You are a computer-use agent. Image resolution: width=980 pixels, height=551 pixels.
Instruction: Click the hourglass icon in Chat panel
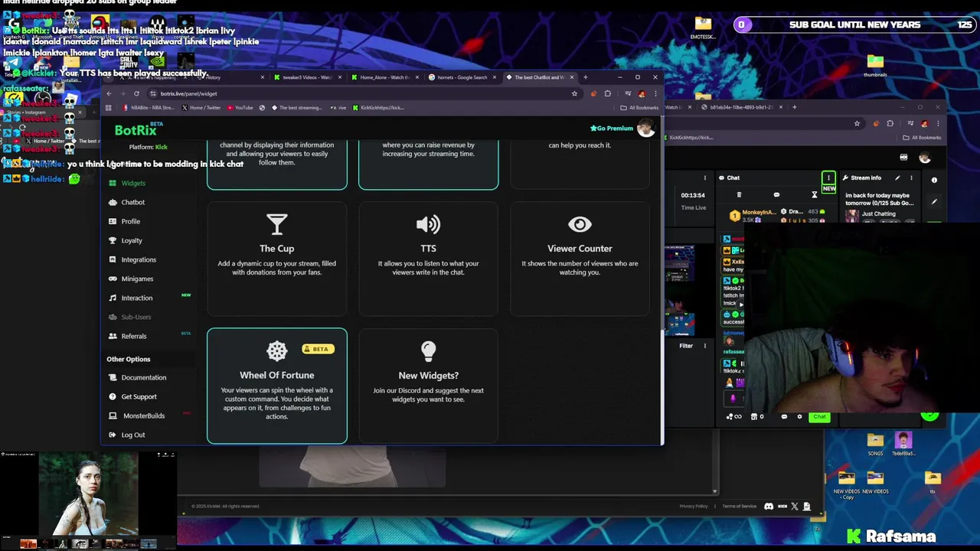(x=815, y=195)
